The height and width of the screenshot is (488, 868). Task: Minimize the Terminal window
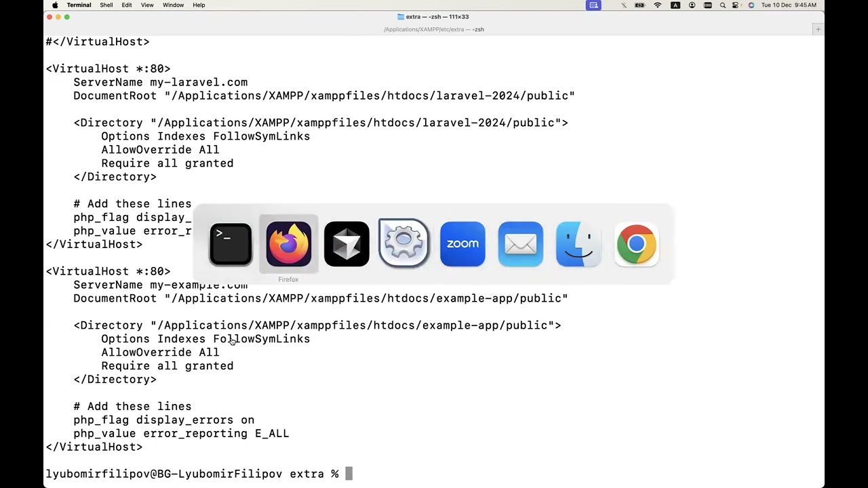(58, 17)
